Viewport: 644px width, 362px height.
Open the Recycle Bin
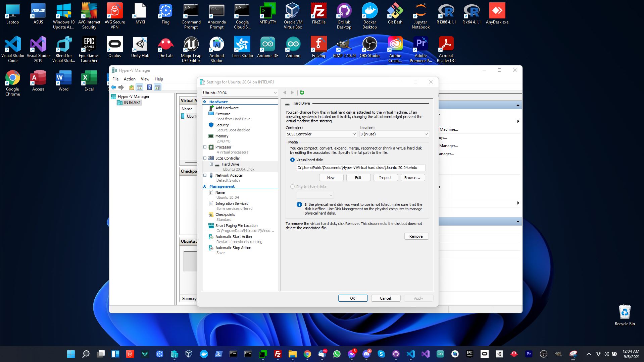[x=625, y=315]
